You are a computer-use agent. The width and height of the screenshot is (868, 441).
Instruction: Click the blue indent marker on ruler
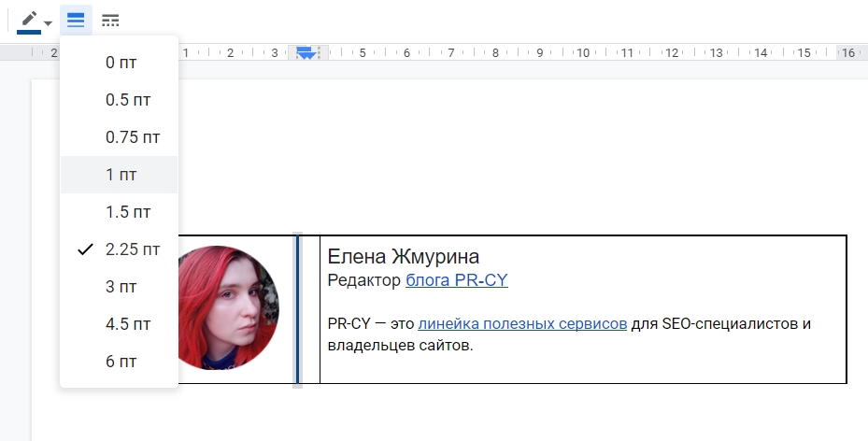pos(306,53)
